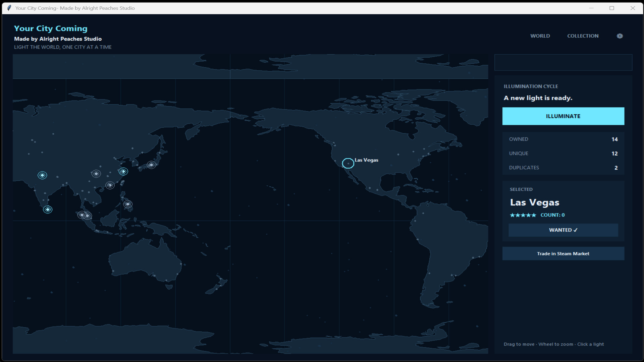
Task: Click the city marker in central China
Action: coord(96,174)
